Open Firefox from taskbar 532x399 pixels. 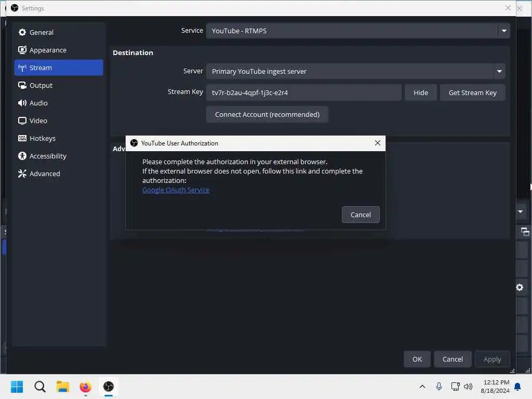click(86, 387)
